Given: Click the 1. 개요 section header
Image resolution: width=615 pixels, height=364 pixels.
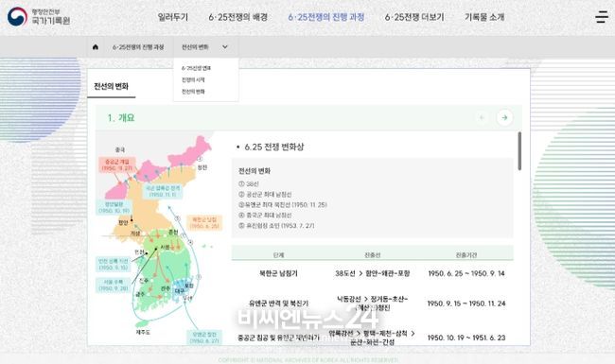Looking at the screenshot, I should coord(121,117).
